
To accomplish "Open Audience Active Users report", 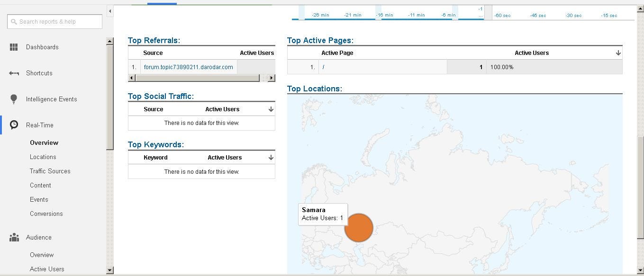I will (47, 269).
